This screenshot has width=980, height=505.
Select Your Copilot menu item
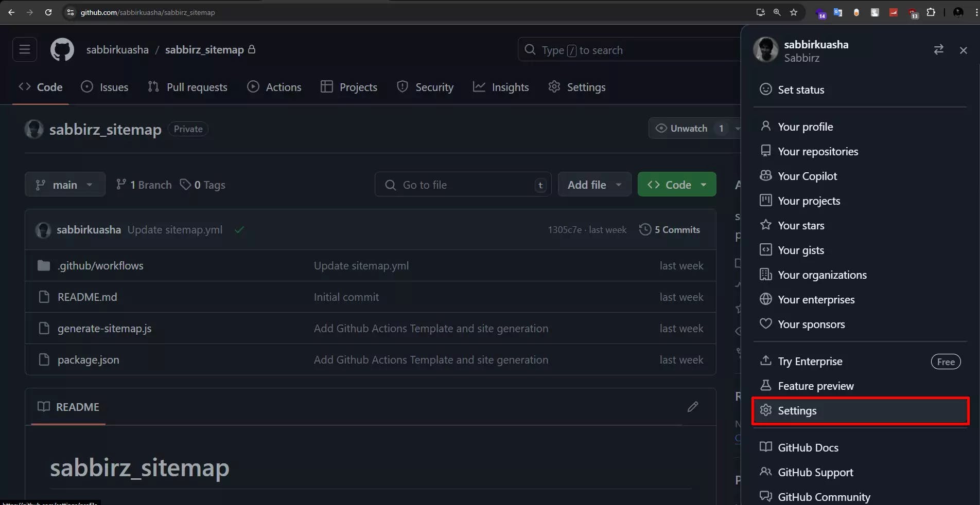tap(860, 176)
